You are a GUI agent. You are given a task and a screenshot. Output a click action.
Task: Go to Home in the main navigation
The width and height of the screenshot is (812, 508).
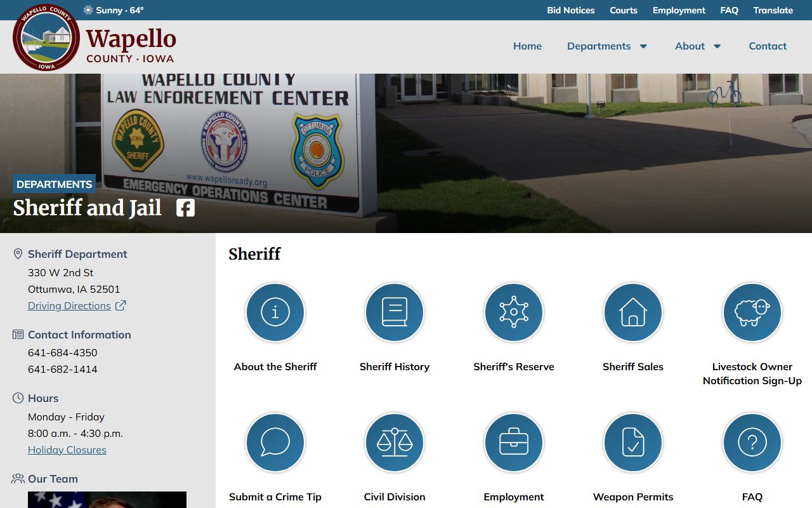pyautogui.click(x=527, y=46)
